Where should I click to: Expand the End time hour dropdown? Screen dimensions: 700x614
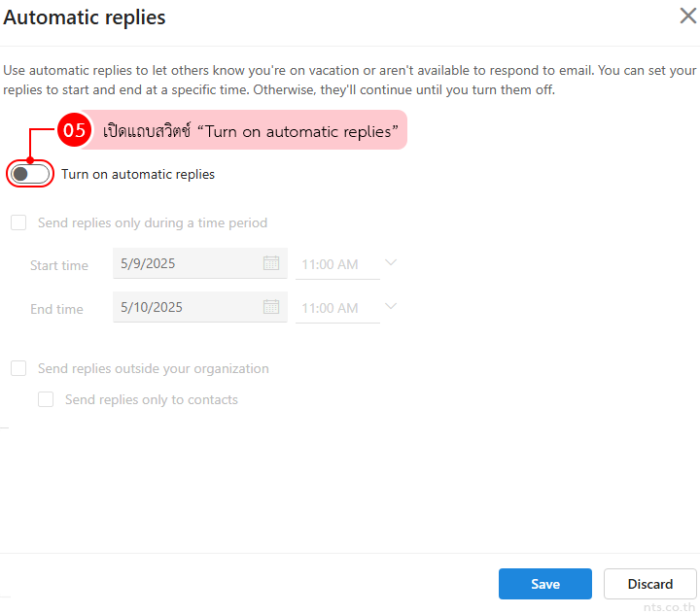coord(391,307)
